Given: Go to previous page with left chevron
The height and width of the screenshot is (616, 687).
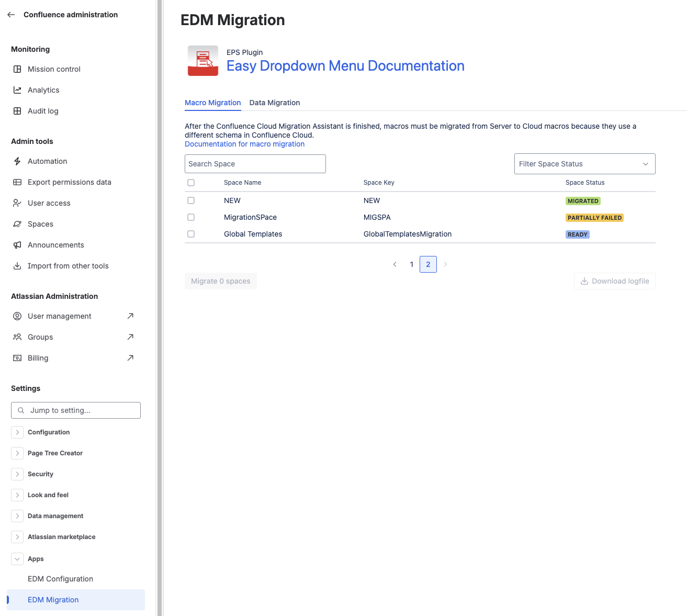Looking at the screenshot, I should click(x=395, y=264).
